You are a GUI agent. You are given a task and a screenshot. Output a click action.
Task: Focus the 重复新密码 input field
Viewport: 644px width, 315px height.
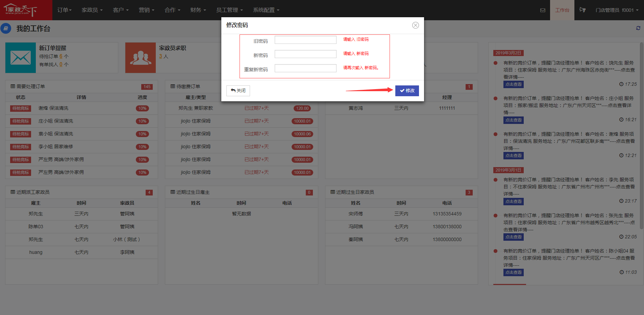point(305,68)
